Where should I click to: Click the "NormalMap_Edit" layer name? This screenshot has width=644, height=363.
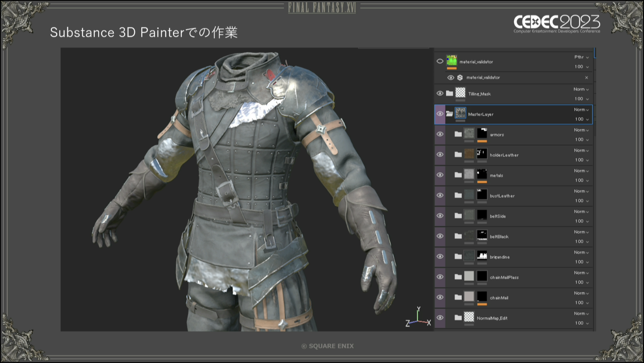tap(492, 318)
